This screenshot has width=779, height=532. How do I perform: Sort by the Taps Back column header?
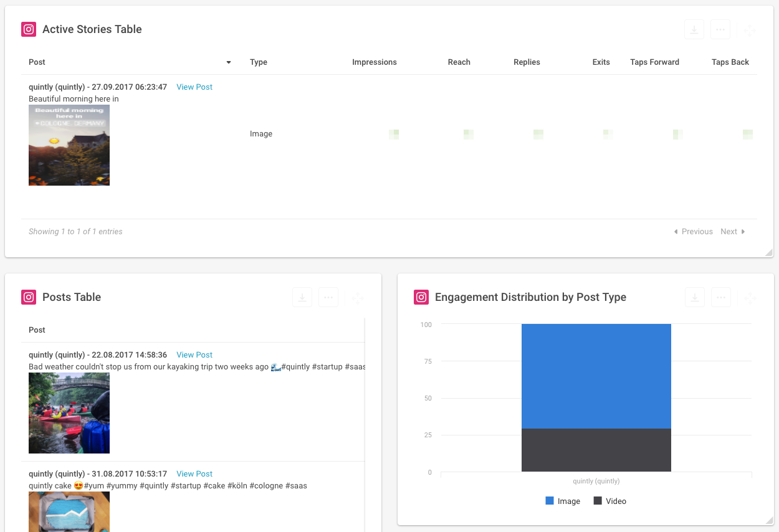[x=730, y=62]
